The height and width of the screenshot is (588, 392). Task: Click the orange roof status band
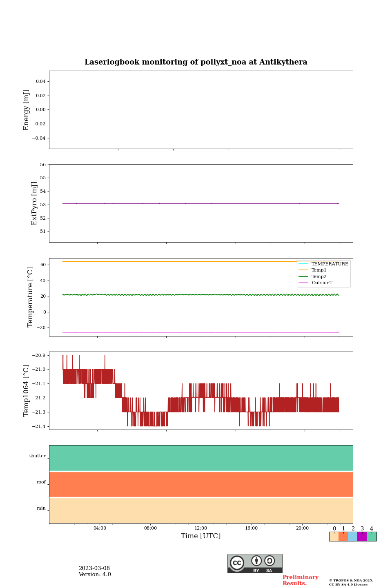click(201, 484)
